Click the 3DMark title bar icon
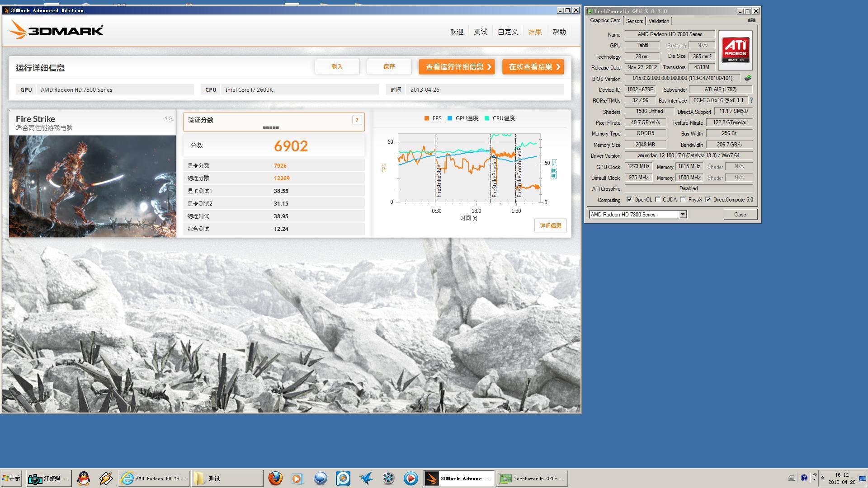This screenshot has height=488, width=868. tap(6, 10)
